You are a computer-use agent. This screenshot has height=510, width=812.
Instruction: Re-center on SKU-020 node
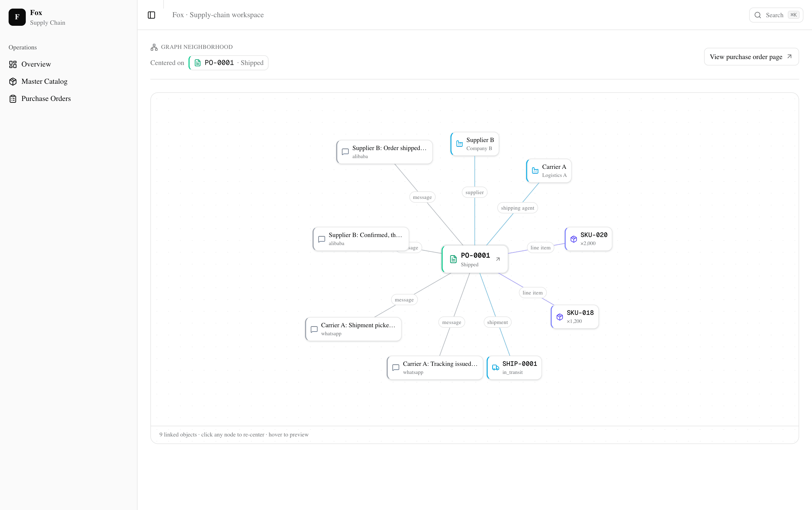click(588, 239)
